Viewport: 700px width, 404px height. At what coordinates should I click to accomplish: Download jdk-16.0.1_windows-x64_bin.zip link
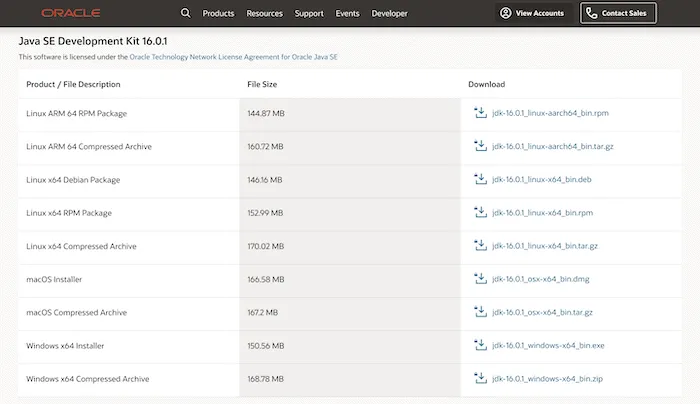547,379
